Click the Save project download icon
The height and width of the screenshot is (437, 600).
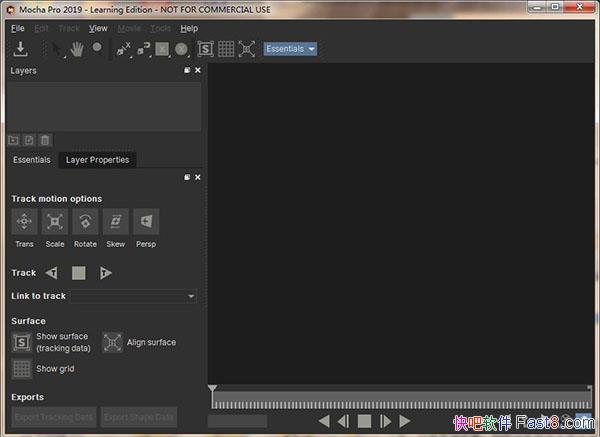tap(20, 49)
